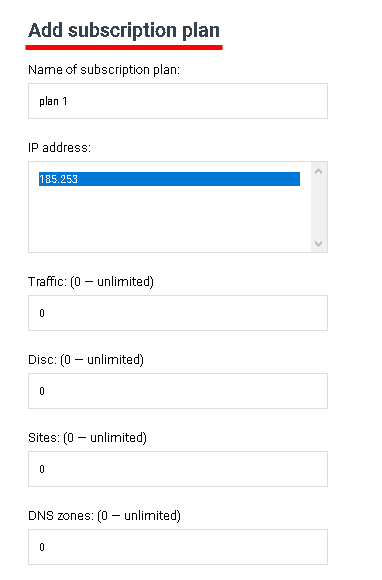
Task: Click the 0 value in Traffic field
Action: 42,313
